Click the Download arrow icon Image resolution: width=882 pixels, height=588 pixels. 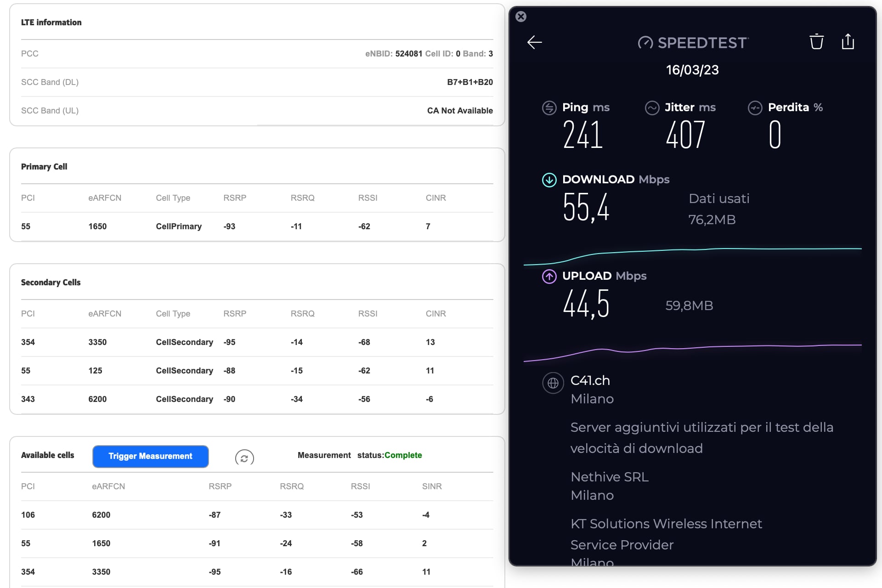pos(549,180)
